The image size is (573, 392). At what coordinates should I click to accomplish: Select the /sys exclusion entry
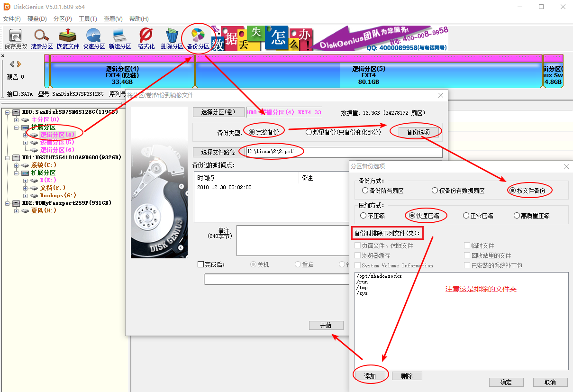click(362, 293)
